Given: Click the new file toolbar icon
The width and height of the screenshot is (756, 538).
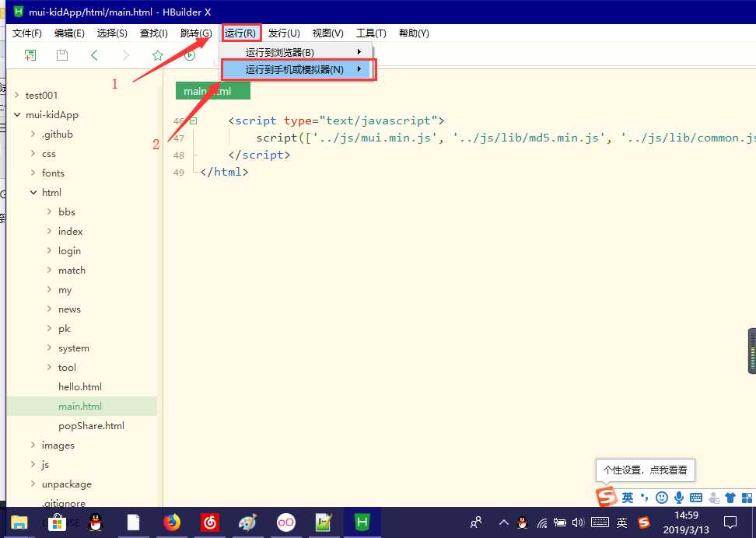Looking at the screenshot, I should 30,55.
